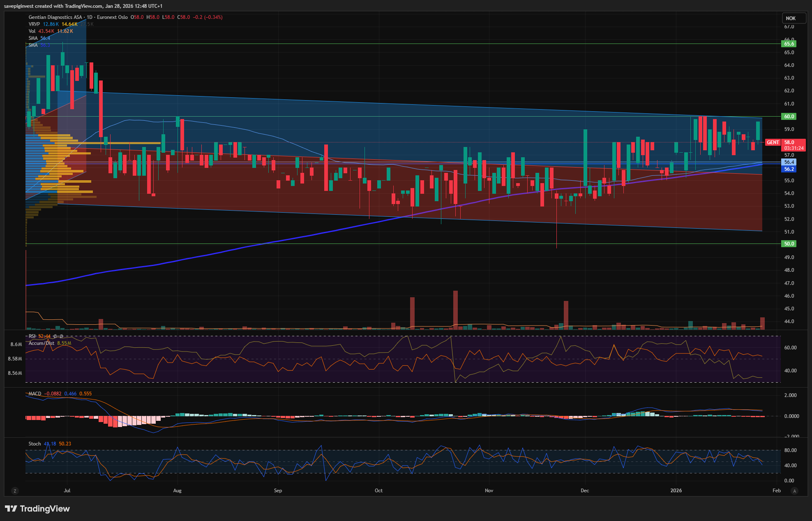Select the Stoch indicator legend
The width and height of the screenshot is (812, 521).
35,444
